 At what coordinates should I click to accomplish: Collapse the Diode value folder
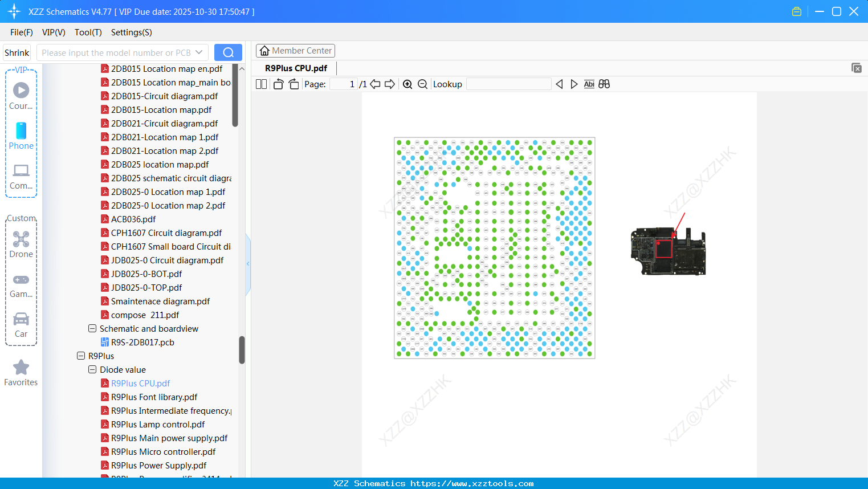coord(92,369)
